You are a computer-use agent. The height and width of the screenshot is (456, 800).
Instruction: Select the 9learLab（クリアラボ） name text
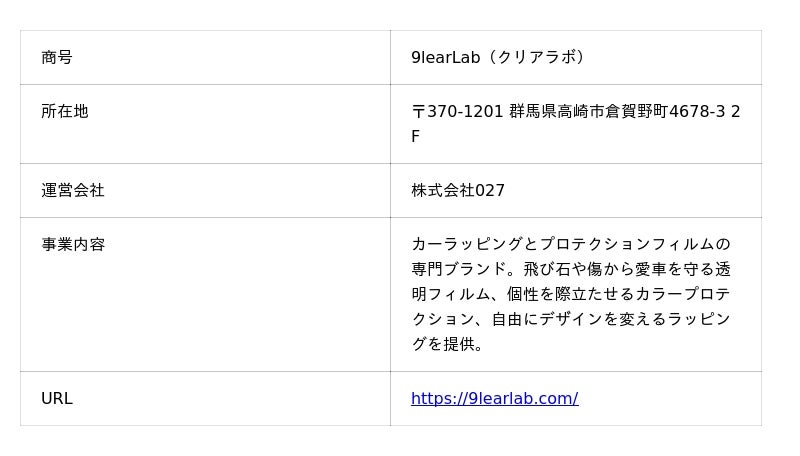(x=498, y=57)
